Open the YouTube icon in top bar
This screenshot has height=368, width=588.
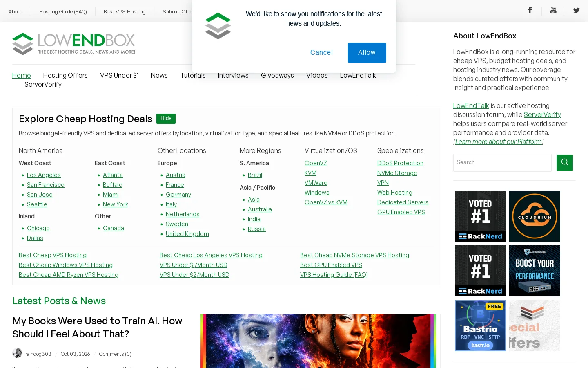tap(553, 11)
